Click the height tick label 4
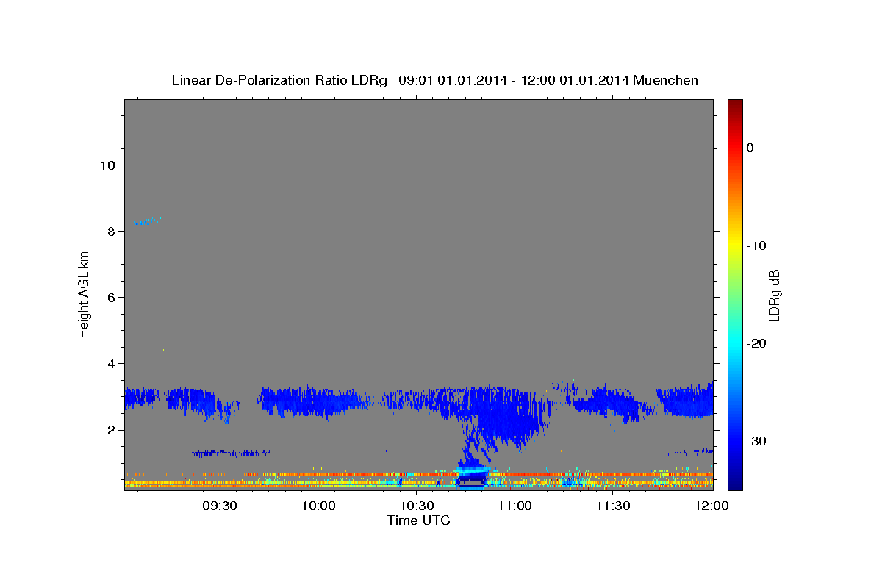 tap(111, 364)
